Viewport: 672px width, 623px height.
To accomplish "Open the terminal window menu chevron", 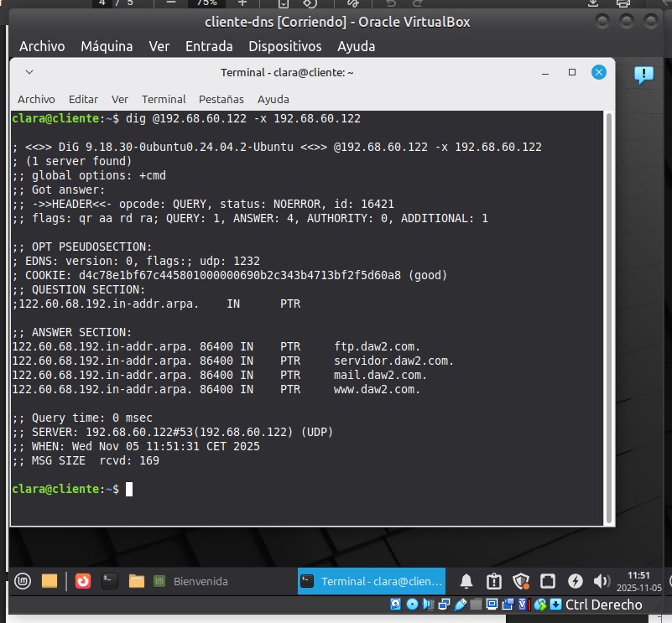I will click(29, 73).
